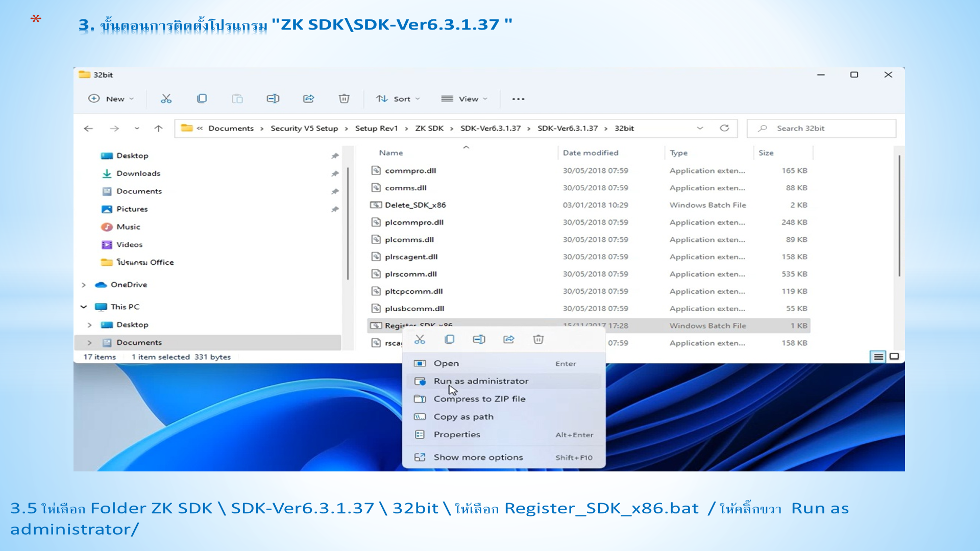
Task: Click the Share icon in context menu
Action: click(x=509, y=340)
